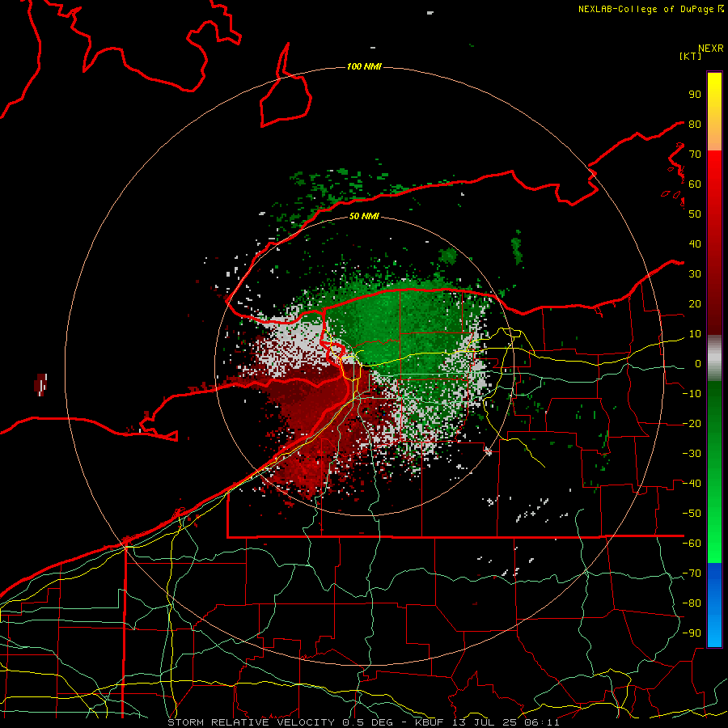The width and height of the screenshot is (728, 728).
Task: Click the blue bottom segment of the color bar
Action: pyautogui.click(x=714, y=605)
